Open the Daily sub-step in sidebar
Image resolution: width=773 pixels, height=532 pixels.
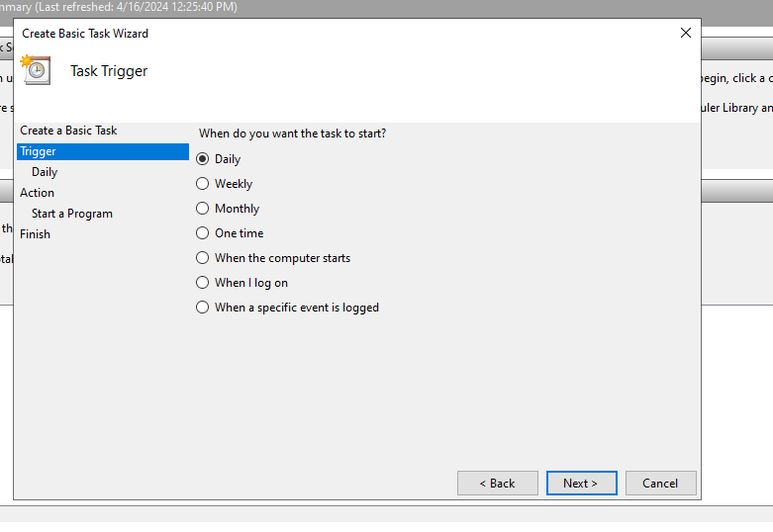click(x=45, y=172)
